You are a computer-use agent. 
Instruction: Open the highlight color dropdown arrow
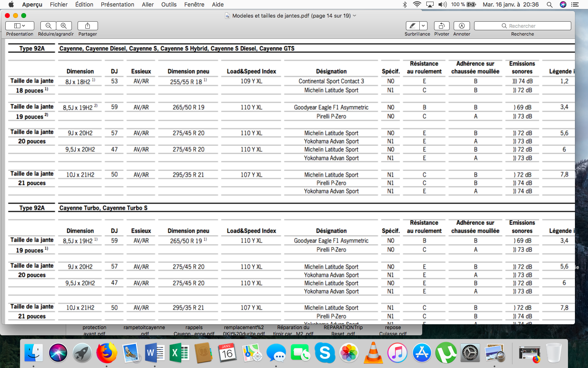[423, 26]
